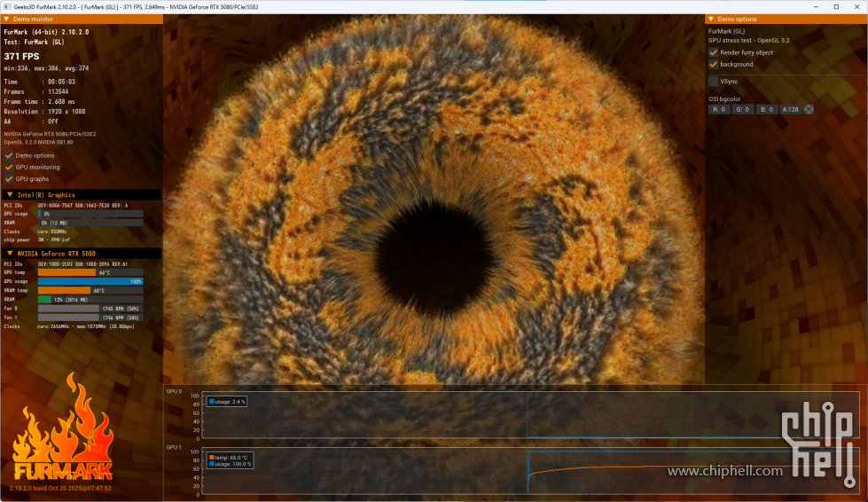Screen dimensions: 868x502
Task: Click the FurMark flame logo
Action: (62, 435)
